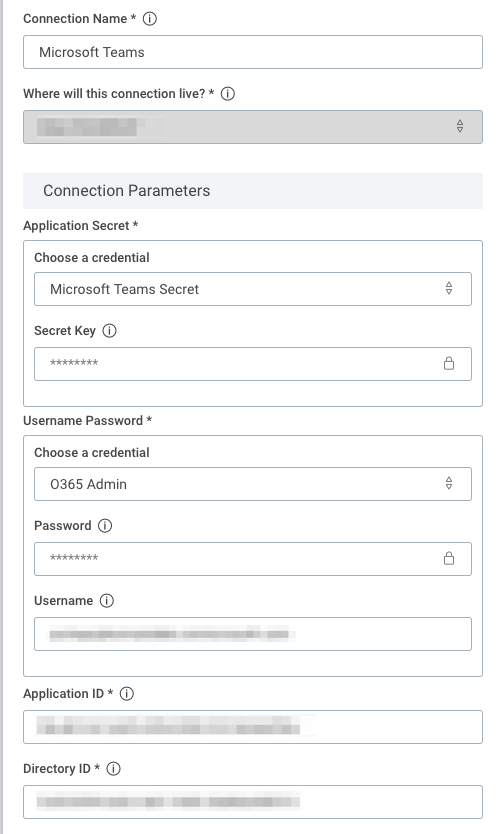
Task: Click info icon beside Application ID
Action: pyautogui.click(x=127, y=694)
